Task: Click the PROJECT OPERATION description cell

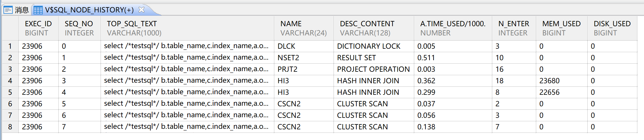Action: pos(374,69)
